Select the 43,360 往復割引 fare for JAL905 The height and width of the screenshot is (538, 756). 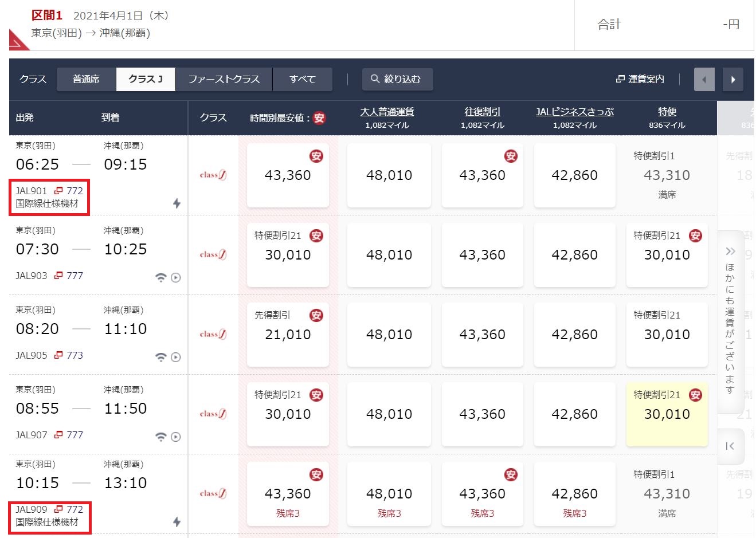(x=483, y=335)
